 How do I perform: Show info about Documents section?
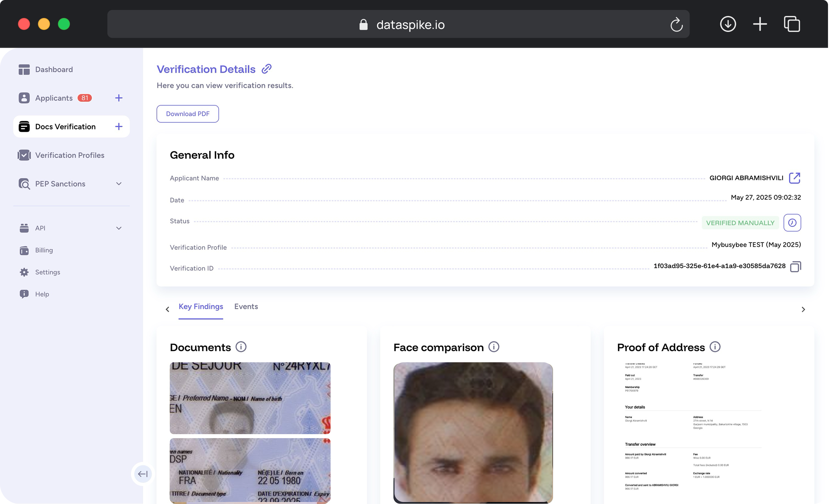pos(241,347)
